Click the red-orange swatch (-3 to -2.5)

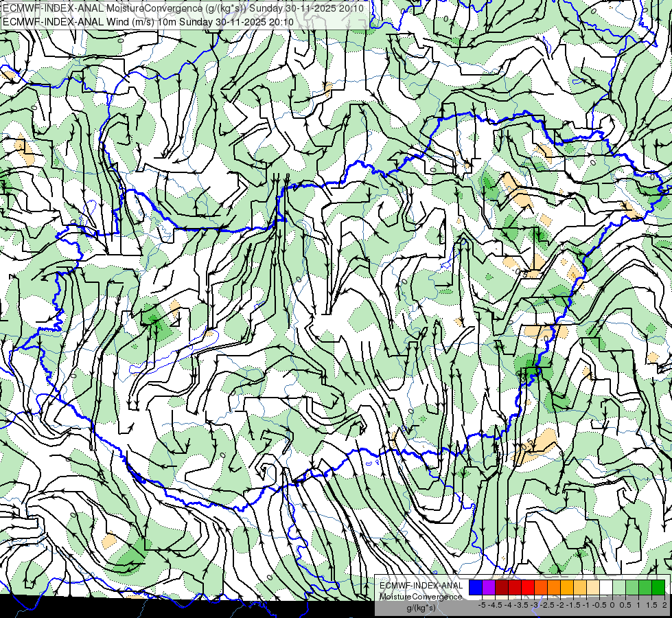coord(541,587)
